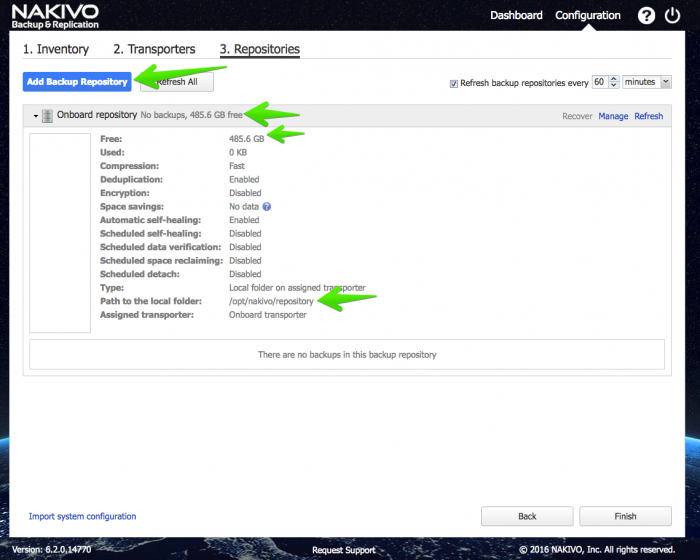The height and width of the screenshot is (560, 700).
Task: Go to the Dashboard menu
Action: [516, 15]
